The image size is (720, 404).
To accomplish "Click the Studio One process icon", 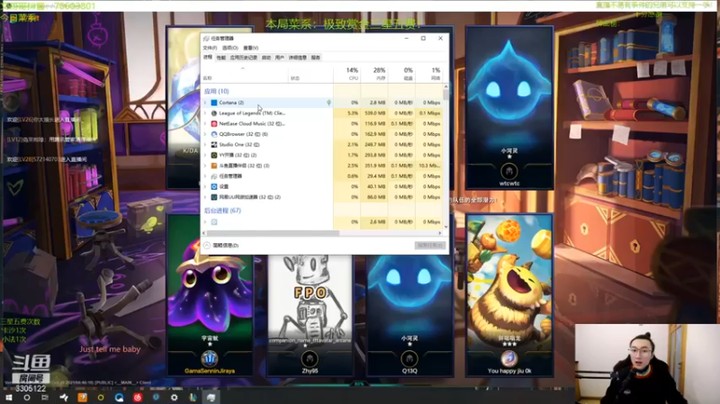I will [214, 145].
